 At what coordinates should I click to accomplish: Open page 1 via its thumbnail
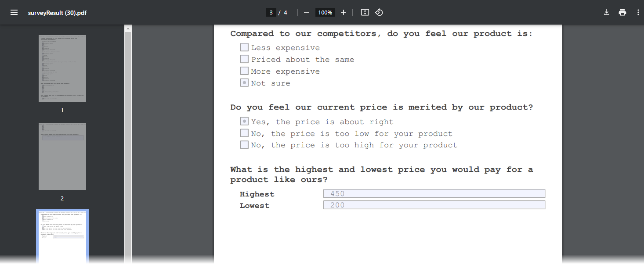click(62, 68)
